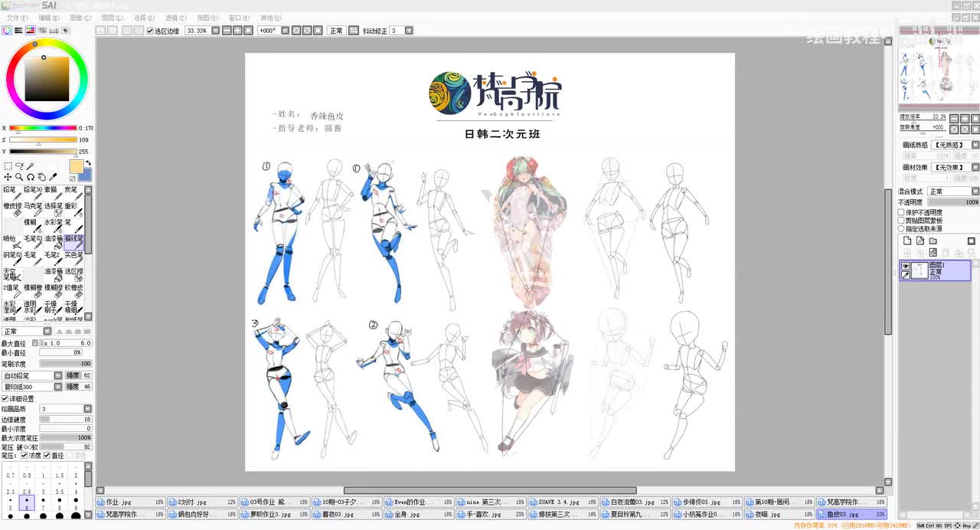
Task: Choose the 马克笔 marker brush
Action: tap(32, 209)
